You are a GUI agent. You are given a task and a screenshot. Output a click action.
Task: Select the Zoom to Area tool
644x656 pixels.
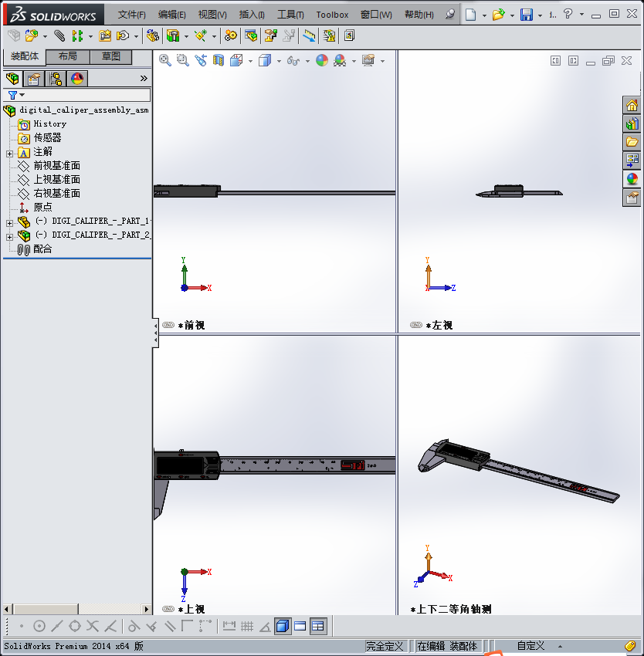tap(182, 61)
